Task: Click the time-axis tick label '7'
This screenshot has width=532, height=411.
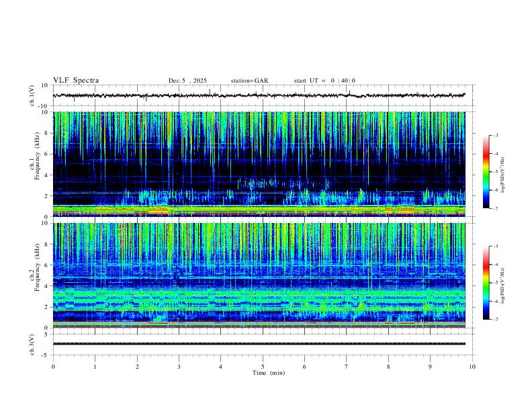Action: pyautogui.click(x=347, y=367)
